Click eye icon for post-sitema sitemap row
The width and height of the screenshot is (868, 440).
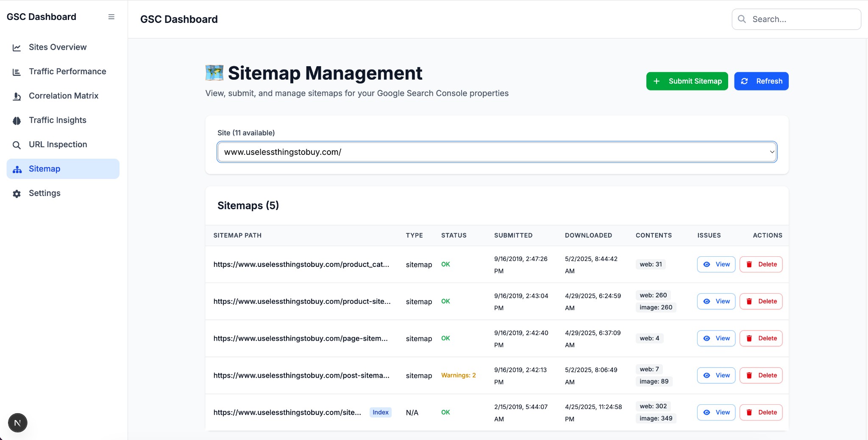pyautogui.click(x=707, y=376)
